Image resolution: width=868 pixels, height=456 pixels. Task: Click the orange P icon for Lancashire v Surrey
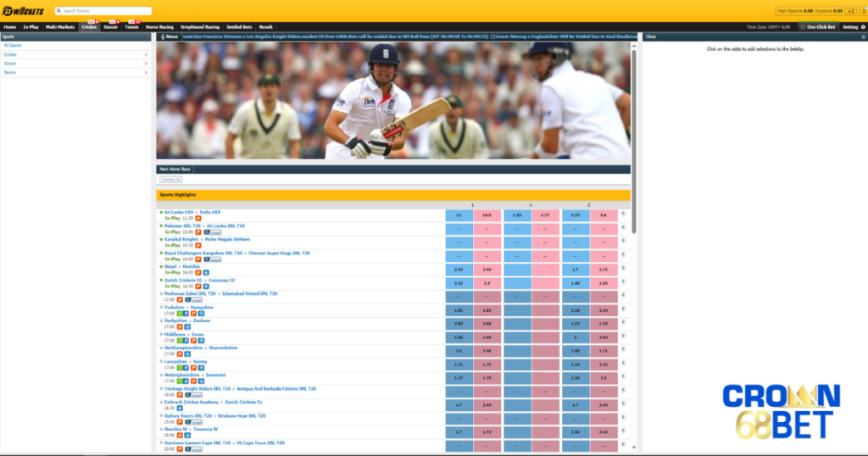tap(194, 368)
